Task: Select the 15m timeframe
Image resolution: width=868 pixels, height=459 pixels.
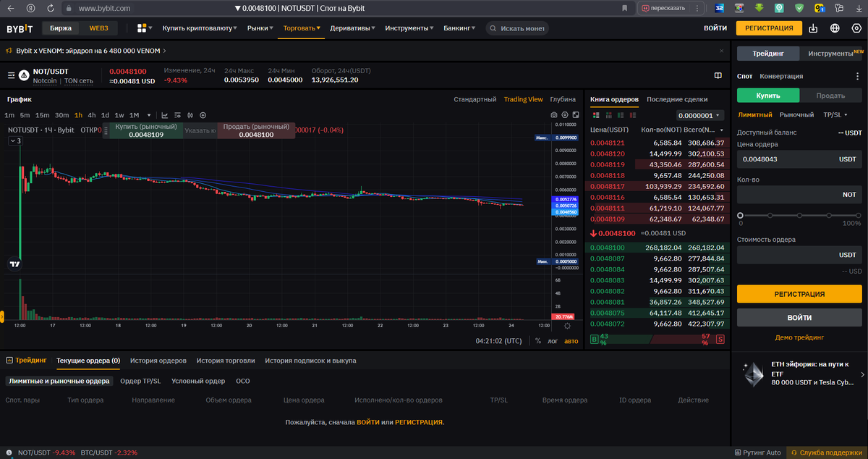Action: pos(43,115)
